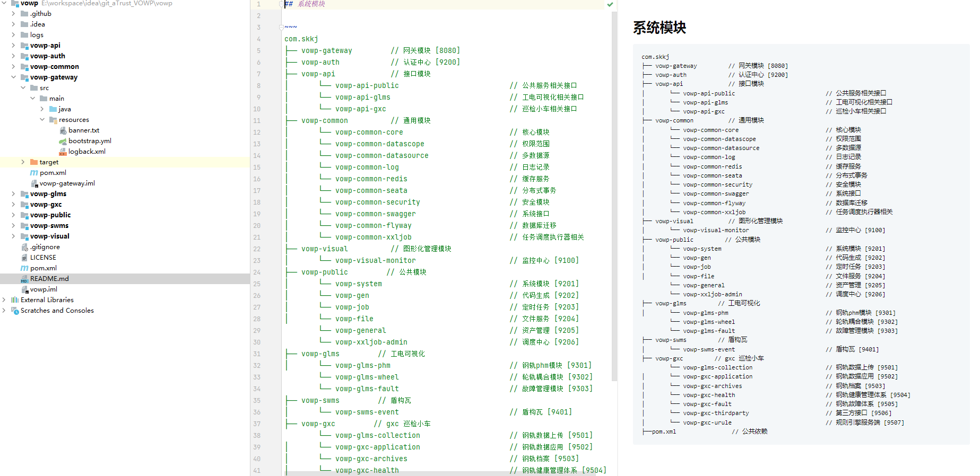This screenshot has height=476, width=980.
Task: Expand the .github folder
Action: click(13, 14)
